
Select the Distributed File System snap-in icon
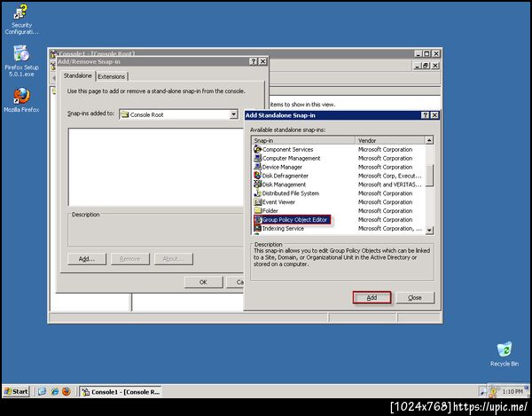click(x=257, y=193)
